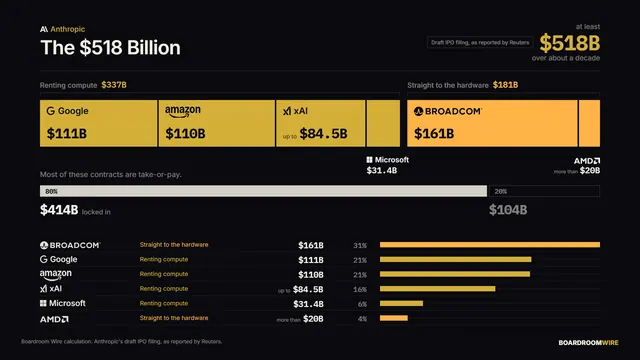The height and width of the screenshot is (360, 640).
Task: Click the '$337B' renting compute total
Action: coord(114,85)
